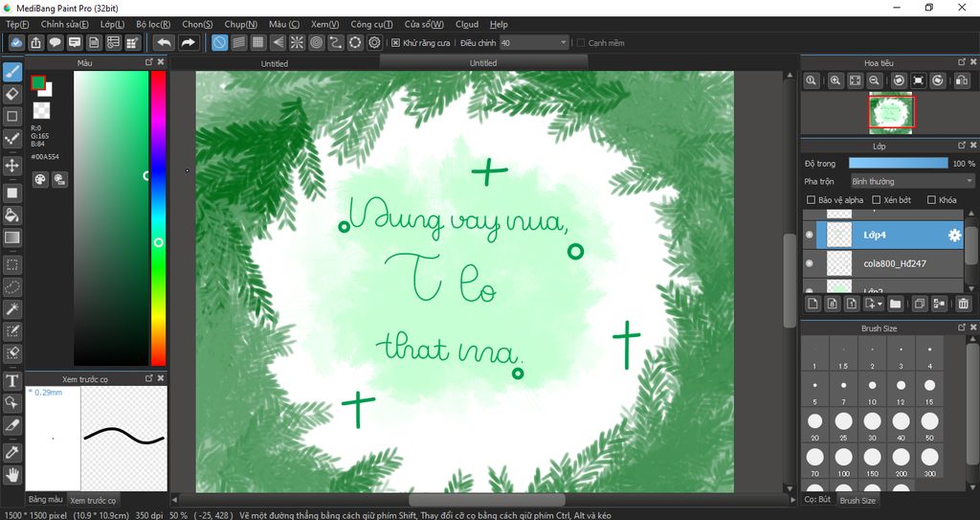Click the Undo arrow in the toolbar
The image size is (980, 520).
pyautogui.click(x=164, y=42)
